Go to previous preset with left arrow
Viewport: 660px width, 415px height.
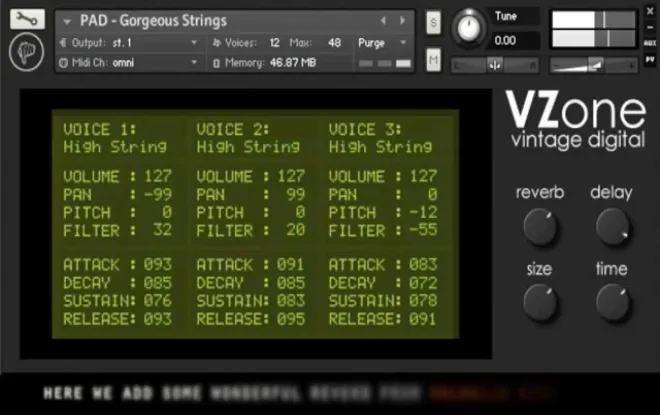(383, 20)
